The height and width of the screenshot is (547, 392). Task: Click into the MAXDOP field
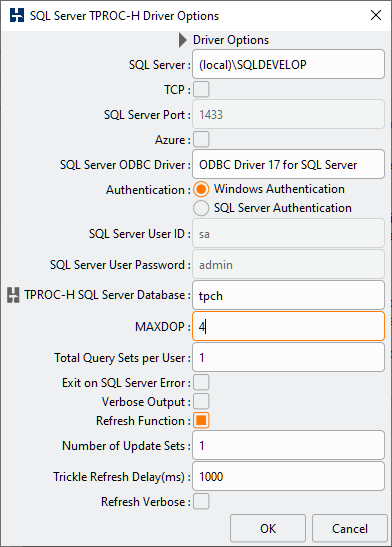pos(288,326)
